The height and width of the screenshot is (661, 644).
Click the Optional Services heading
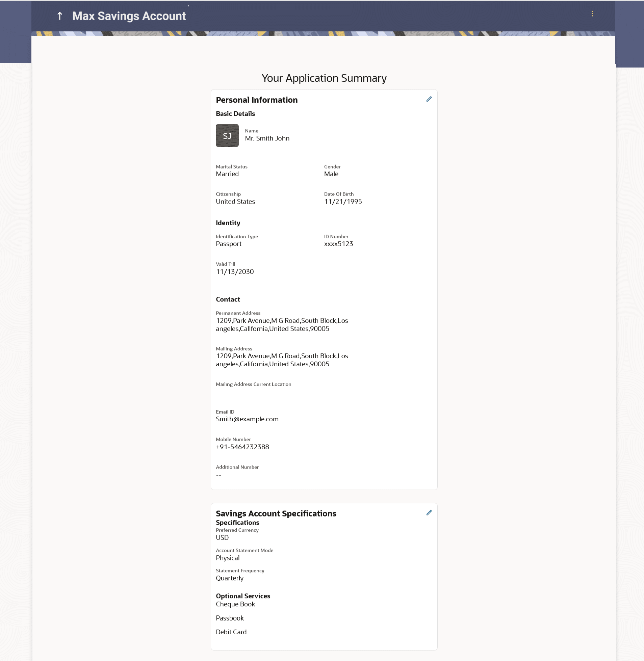tap(243, 596)
